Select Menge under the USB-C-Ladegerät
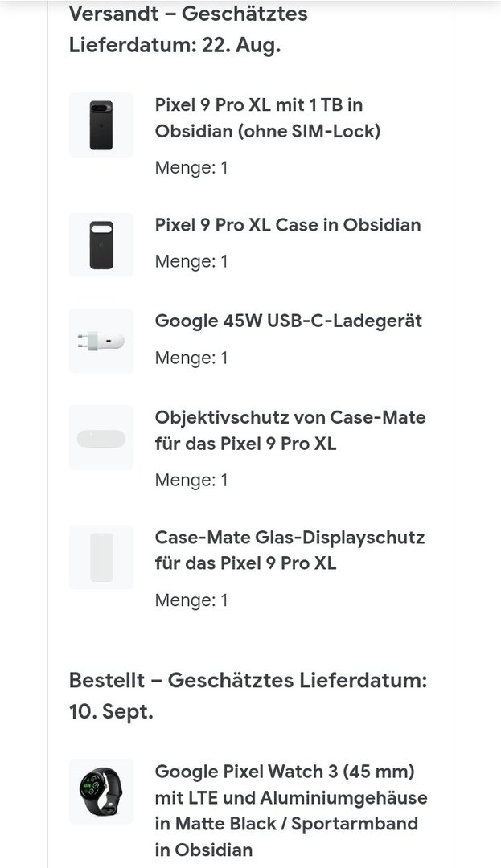The width and height of the screenshot is (501, 868). pyautogui.click(x=191, y=358)
